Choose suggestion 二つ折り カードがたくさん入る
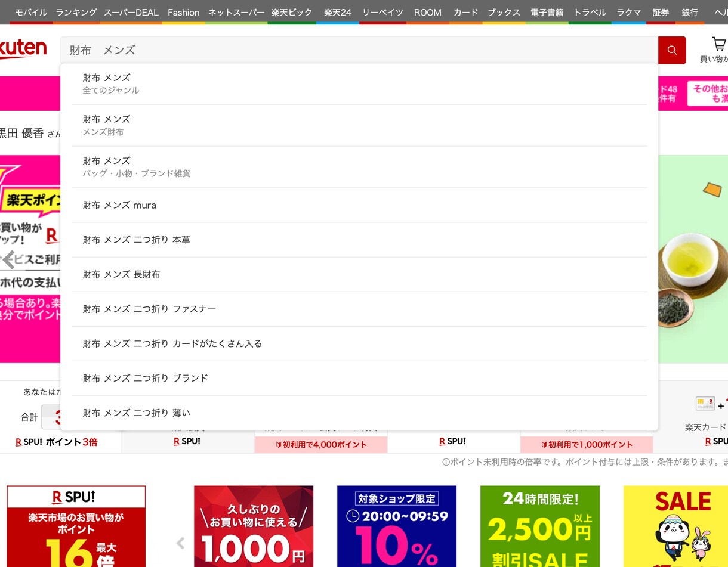This screenshot has height=567, width=728. click(x=359, y=343)
